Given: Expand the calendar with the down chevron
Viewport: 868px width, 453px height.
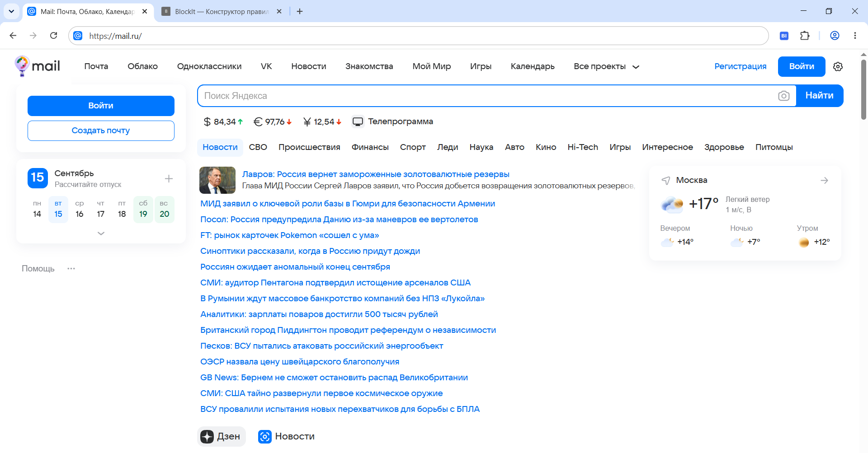Looking at the screenshot, I should click(101, 234).
